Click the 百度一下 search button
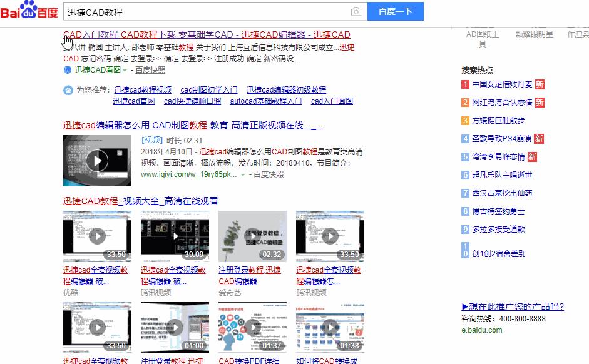 [395, 11]
